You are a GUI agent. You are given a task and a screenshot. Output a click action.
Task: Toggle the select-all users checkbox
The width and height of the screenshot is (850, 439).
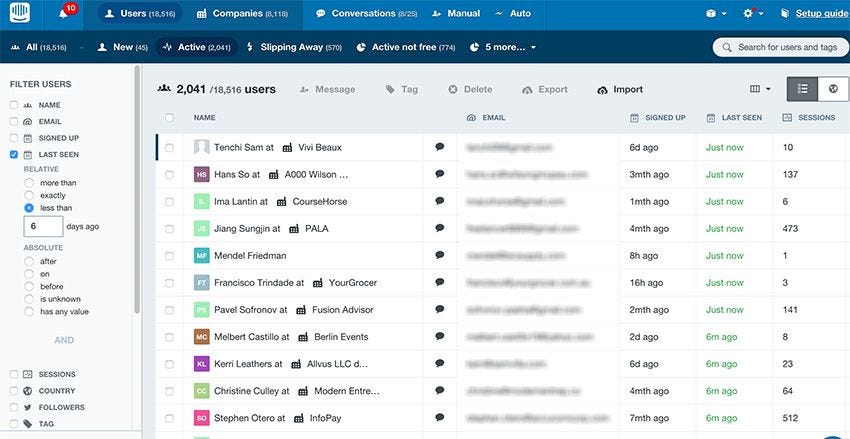tap(170, 117)
